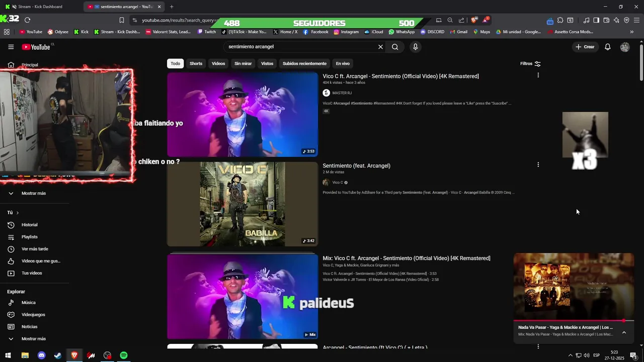Expand the sidebar Mostrar más under subscriptions
The image size is (644, 362).
coord(34,194)
